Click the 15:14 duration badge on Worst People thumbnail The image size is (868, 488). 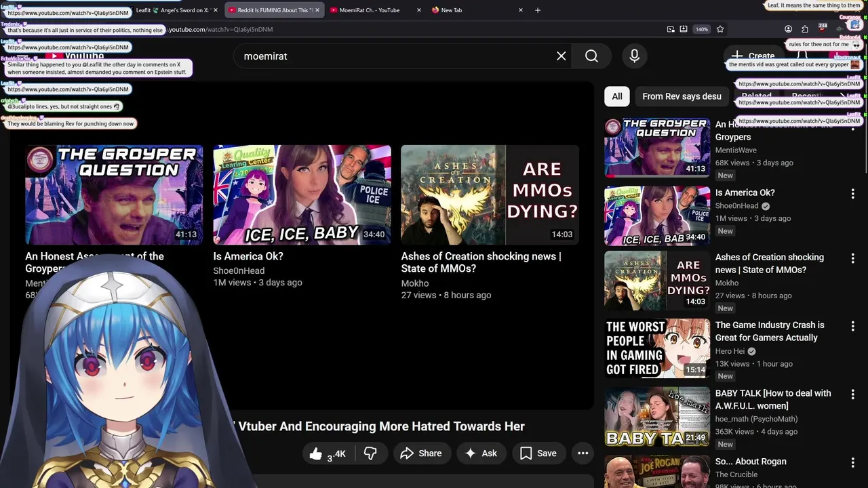[695, 370]
